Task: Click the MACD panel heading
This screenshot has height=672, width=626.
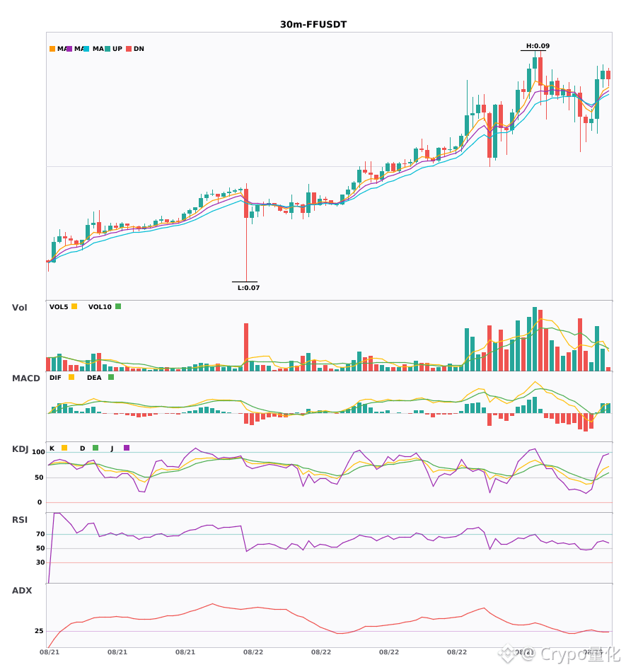Action: [25, 378]
